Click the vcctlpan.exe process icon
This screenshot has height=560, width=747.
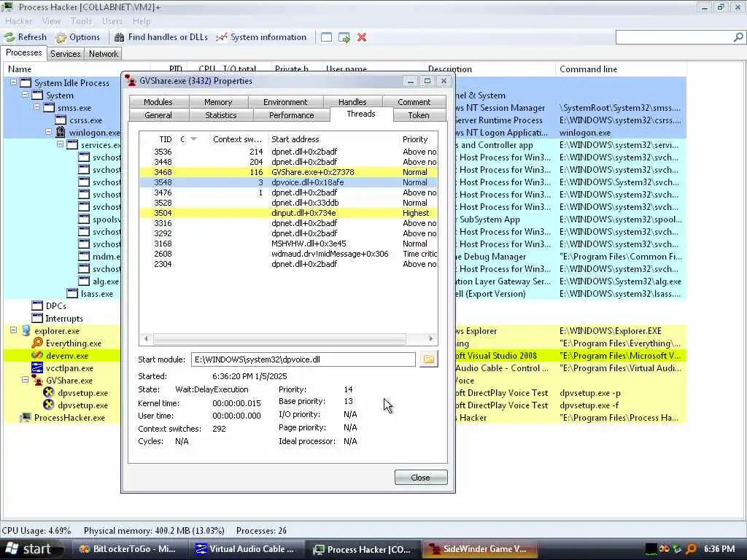click(37, 367)
